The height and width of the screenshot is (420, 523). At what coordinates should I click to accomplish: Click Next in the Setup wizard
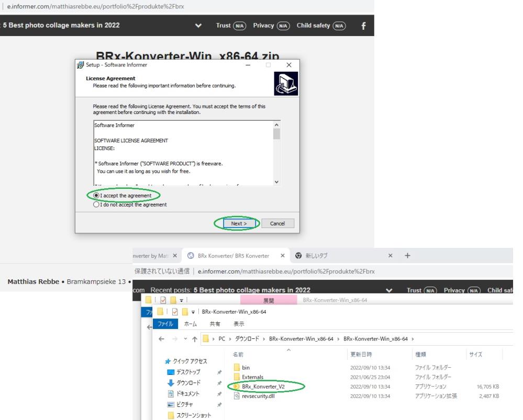click(x=239, y=223)
